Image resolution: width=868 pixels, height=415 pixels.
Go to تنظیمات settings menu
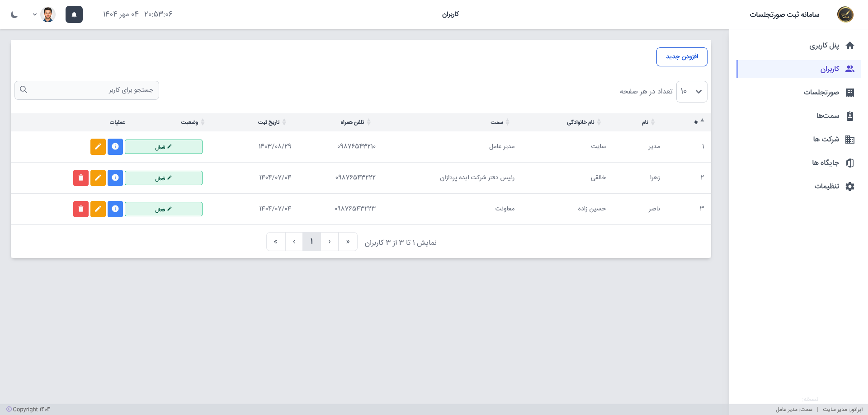[x=826, y=187]
